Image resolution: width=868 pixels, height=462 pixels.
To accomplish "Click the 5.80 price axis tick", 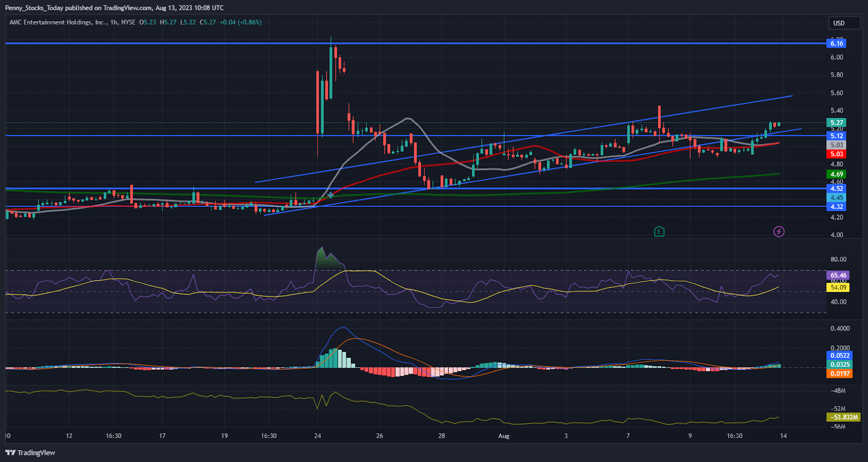I will (837, 75).
